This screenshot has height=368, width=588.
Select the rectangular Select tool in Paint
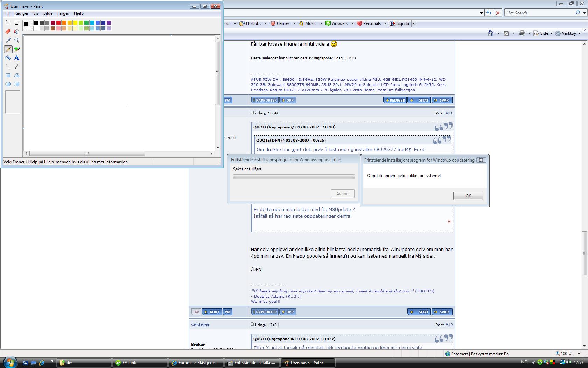point(17,23)
